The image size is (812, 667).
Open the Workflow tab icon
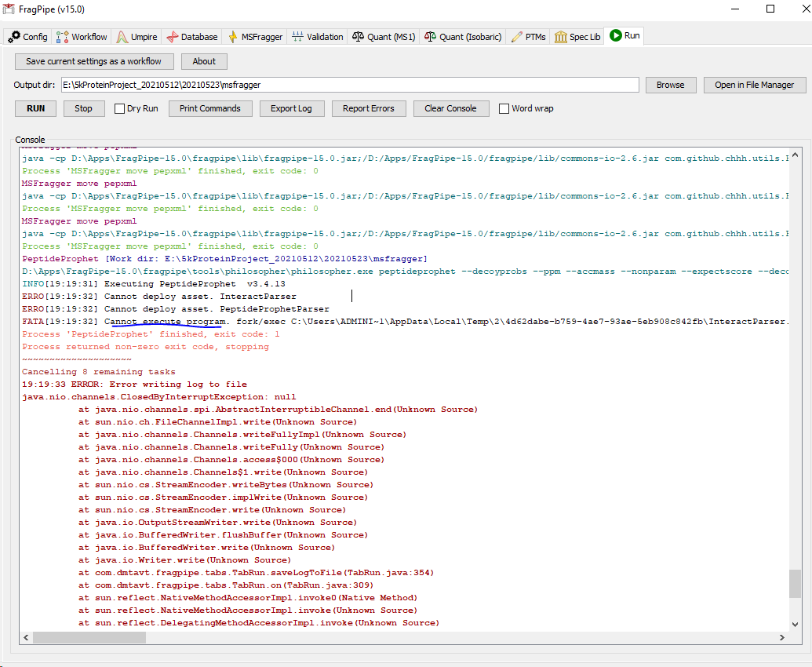tap(60, 36)
